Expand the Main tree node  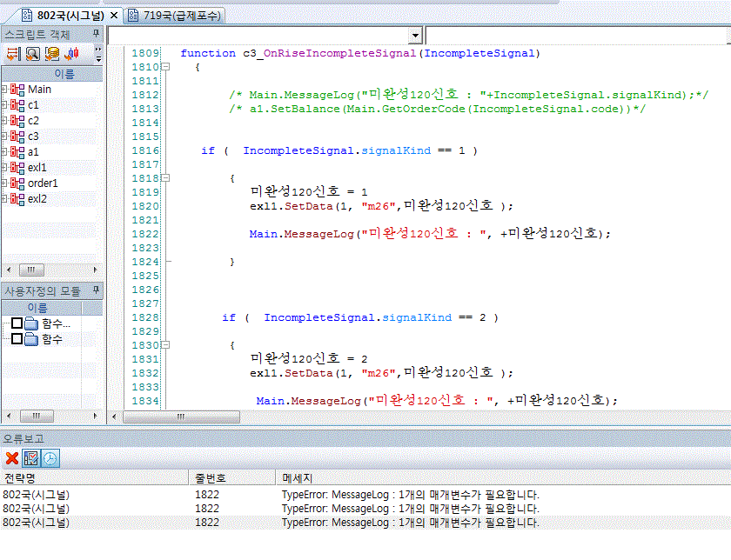(x=4, y=90)
